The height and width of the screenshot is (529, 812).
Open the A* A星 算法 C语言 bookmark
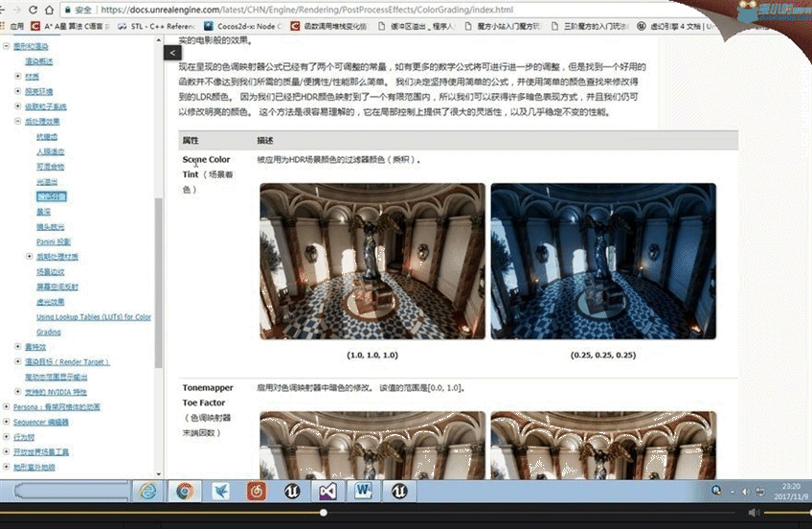(71, 26)
